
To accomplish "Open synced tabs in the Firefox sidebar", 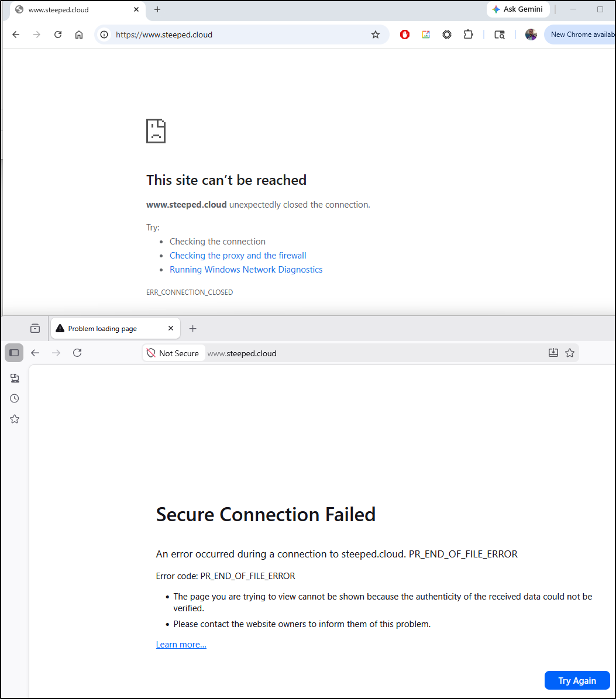I will point(15,378).
